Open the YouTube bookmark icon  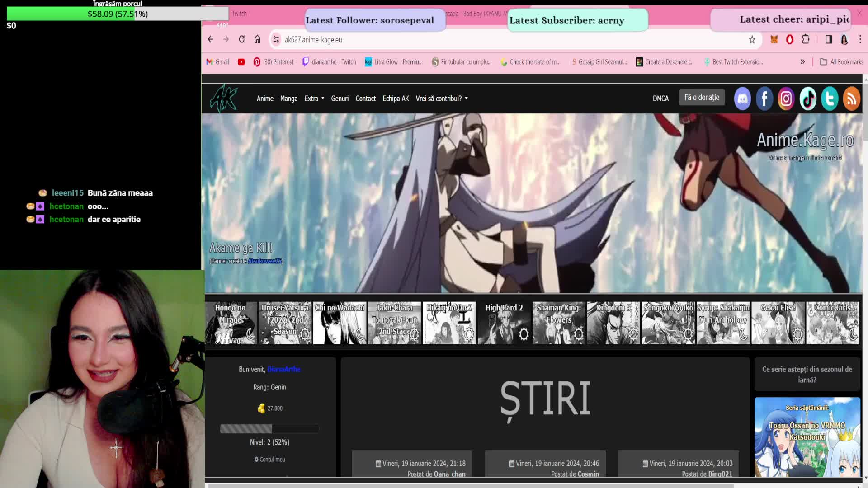(241, 62)
